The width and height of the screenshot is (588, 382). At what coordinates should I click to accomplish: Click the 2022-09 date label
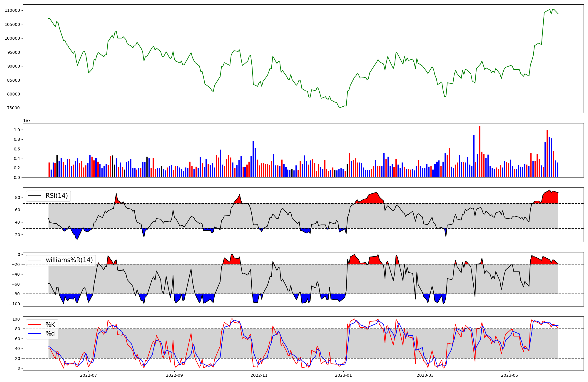pyautogui.click(x=174, y=375)
